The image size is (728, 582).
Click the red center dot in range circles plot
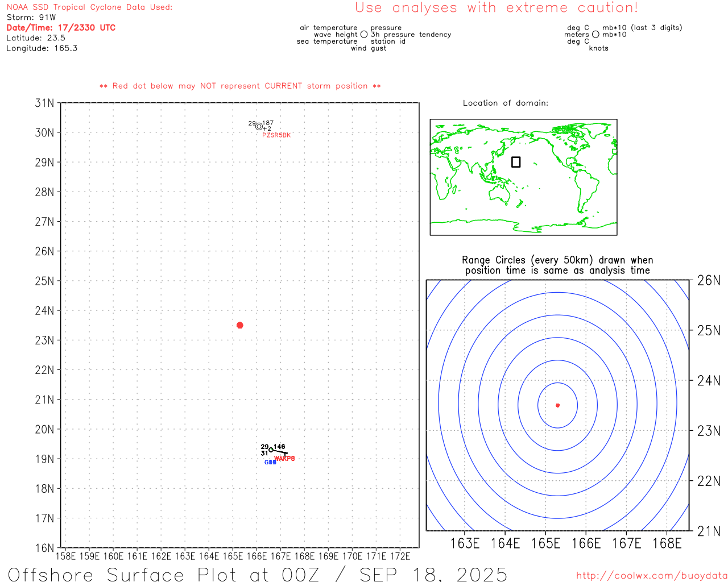[x=557, y=405]
